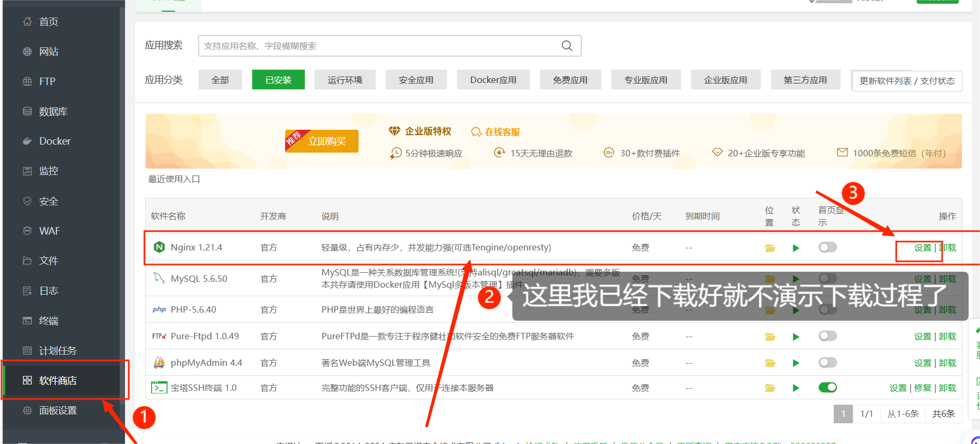Click the 共6条 total count text

pos(943,414)
